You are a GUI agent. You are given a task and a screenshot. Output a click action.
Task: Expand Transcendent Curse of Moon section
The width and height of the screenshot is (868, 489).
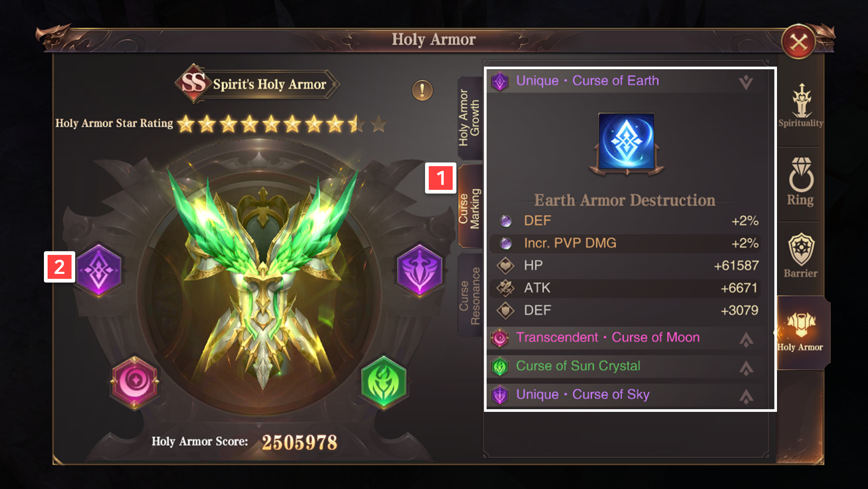click(x=746, y=339)
